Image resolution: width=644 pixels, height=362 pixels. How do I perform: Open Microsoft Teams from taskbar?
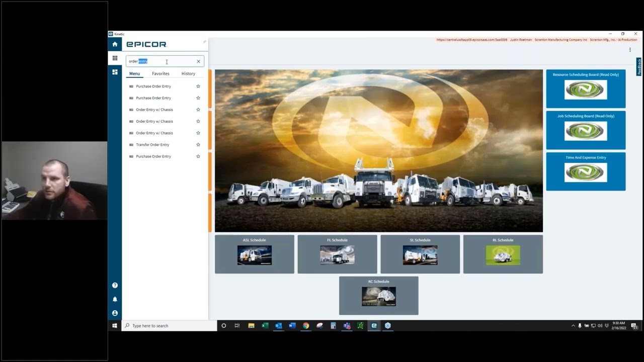point(347,326)
